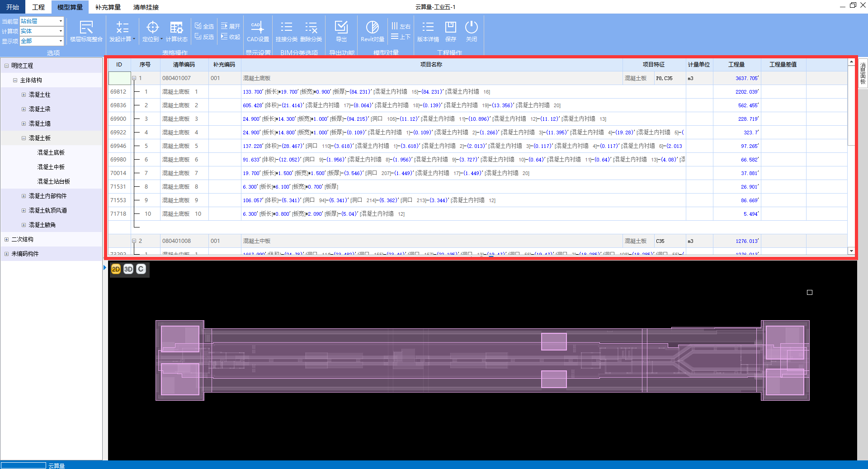This screenshot has width=868, height=469.
Task: Switch to the 补充算量 tab
Action: (108, 7)
